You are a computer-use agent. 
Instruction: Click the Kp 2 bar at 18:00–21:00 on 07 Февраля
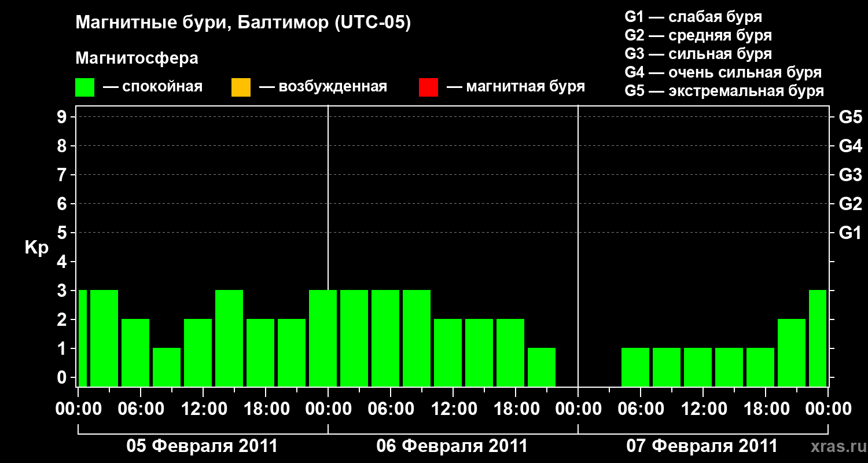click(792, 352)
